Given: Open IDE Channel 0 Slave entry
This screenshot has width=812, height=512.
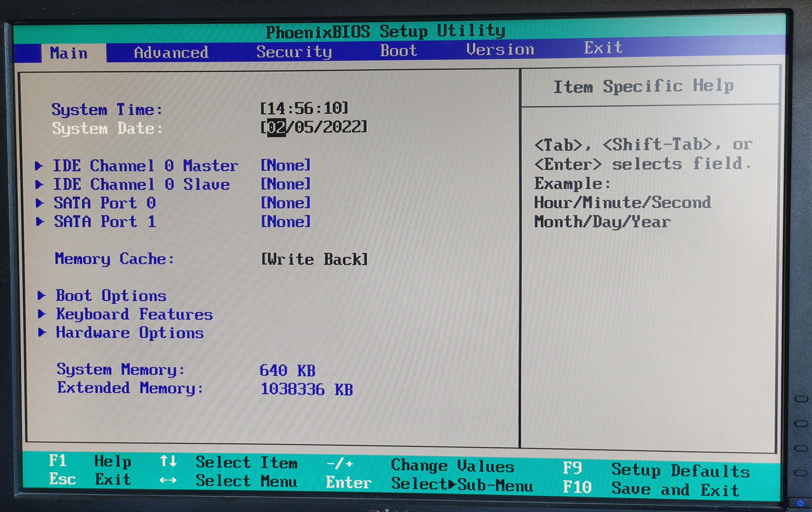Looking at the screenshot, I should (x=142, y=184).
